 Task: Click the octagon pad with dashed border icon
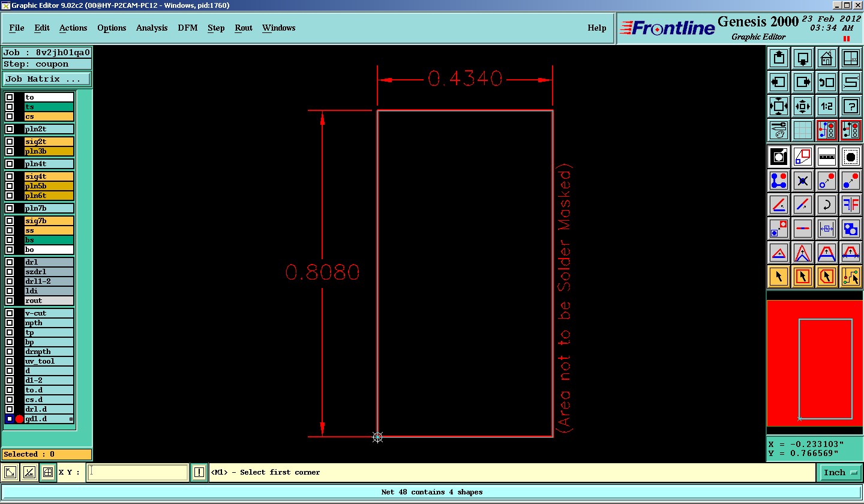click(x=851, y=157)
